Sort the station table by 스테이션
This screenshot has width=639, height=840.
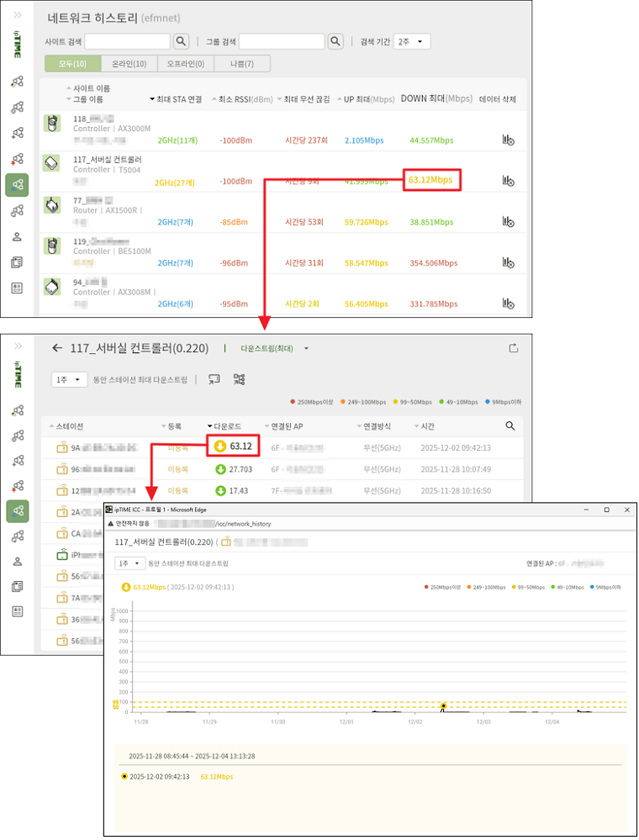[x=66, y=426]
